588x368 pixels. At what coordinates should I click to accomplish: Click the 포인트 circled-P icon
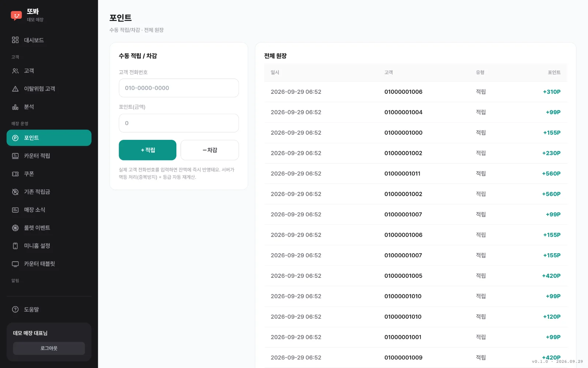pyautogui.click(x=15, y=138)
